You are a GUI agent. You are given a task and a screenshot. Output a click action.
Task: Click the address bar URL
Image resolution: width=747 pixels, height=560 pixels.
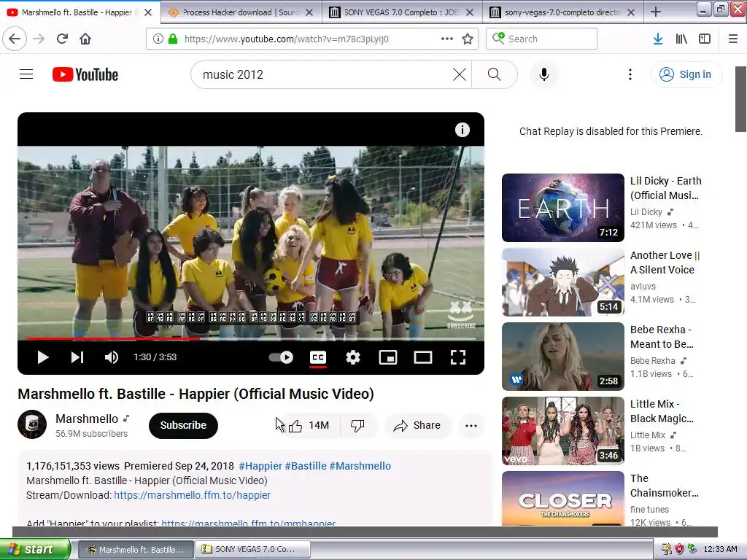(286, 39)
